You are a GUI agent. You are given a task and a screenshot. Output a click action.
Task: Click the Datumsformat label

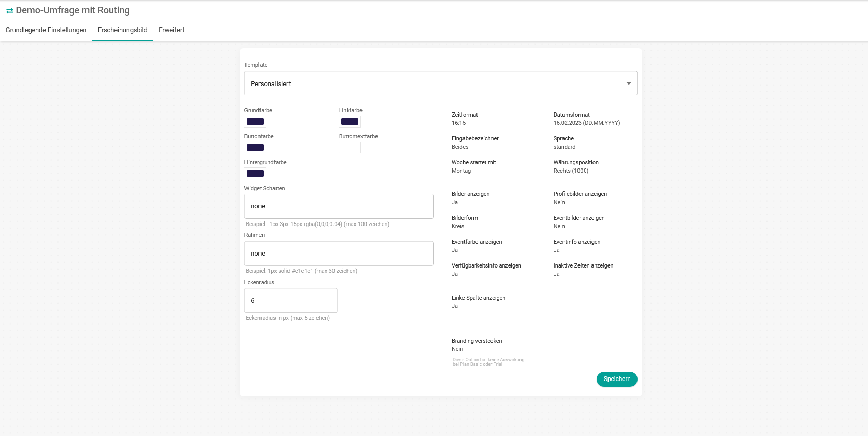(572, 115)
